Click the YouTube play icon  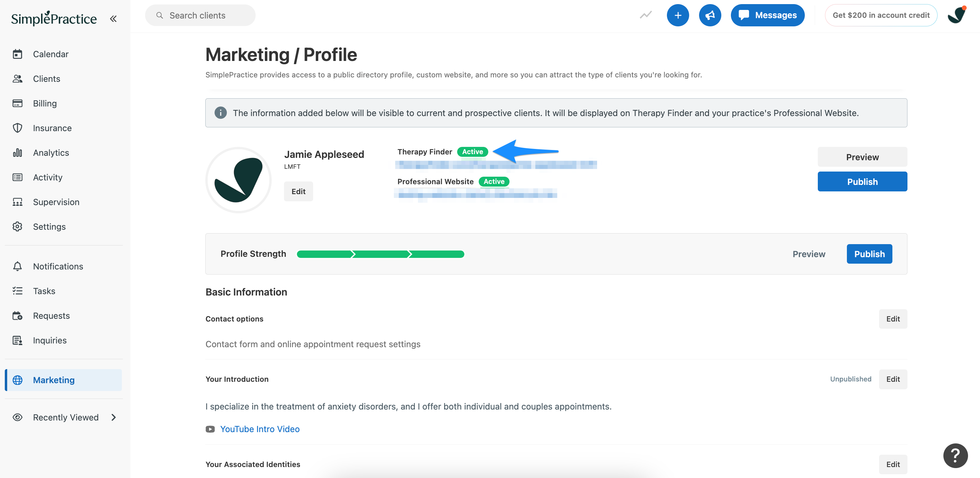click(x=210, y=429)
